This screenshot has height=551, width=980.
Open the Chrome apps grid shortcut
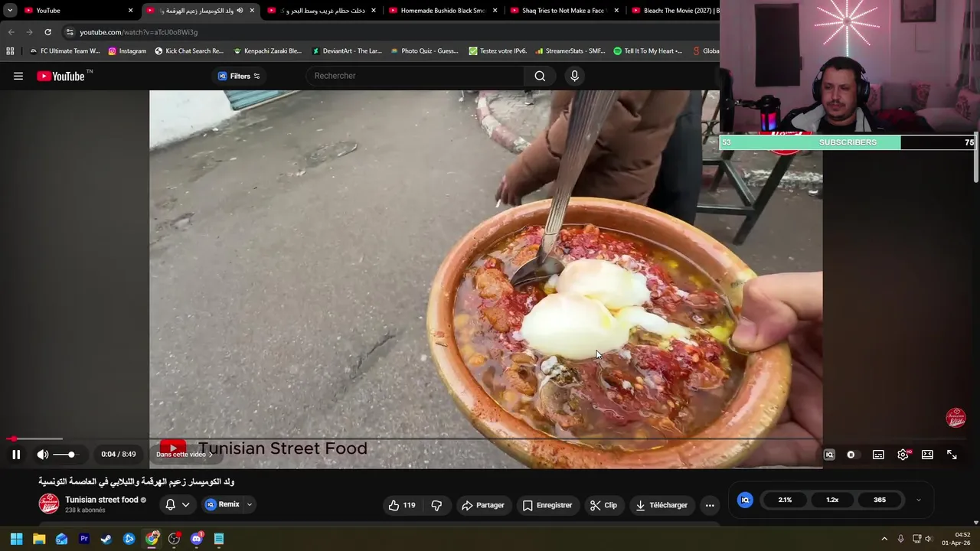point(10,51)
